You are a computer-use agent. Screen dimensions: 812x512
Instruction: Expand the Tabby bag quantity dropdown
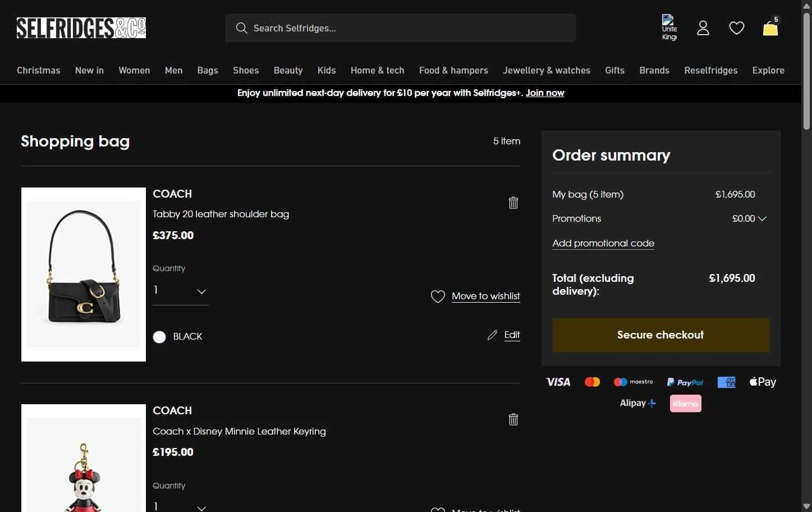(181, 291)
